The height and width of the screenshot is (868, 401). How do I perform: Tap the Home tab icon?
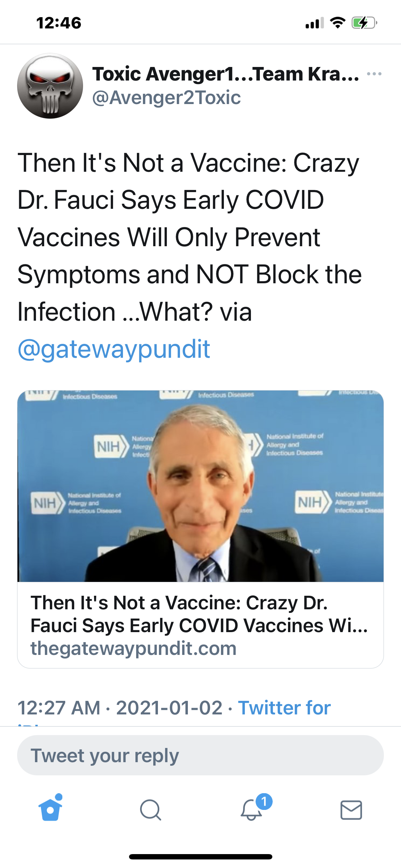[50, 810]
